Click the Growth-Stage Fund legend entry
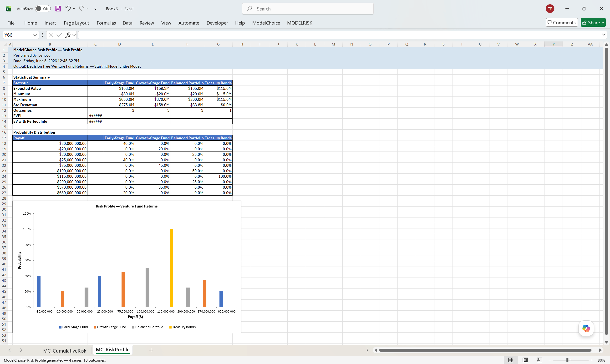610x364 pixels. (110, 327)
